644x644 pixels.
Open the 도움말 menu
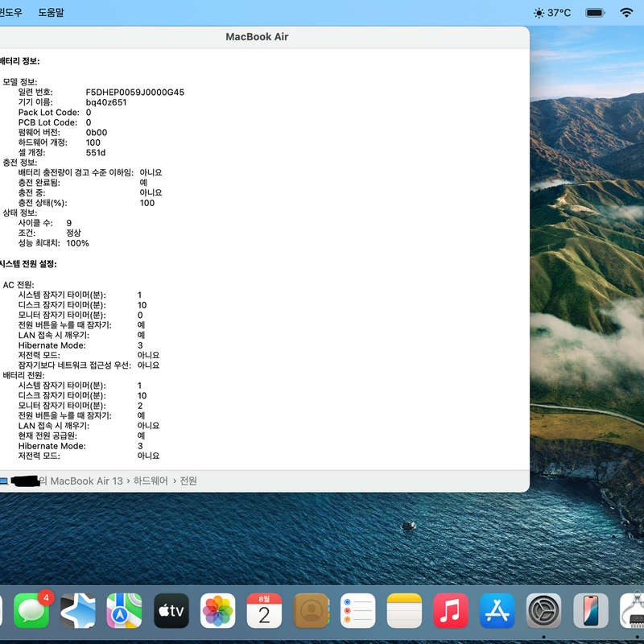coord(52,12)
